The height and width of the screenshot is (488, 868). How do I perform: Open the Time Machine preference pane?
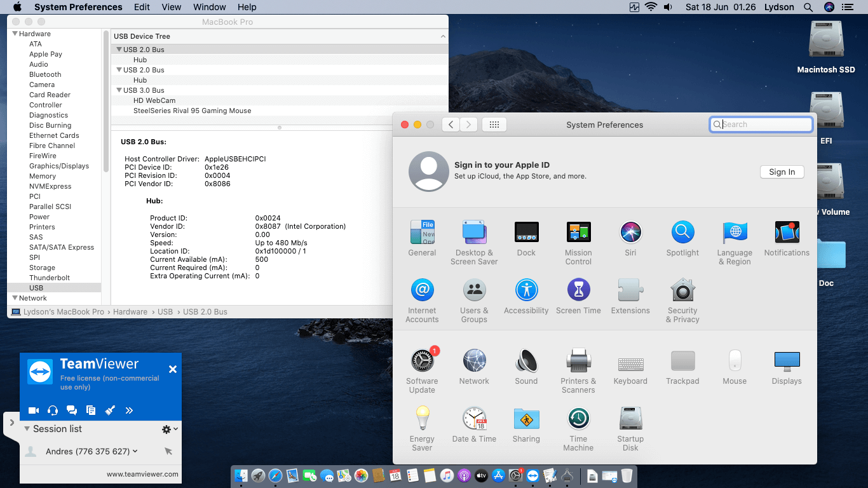click(578, 419)
